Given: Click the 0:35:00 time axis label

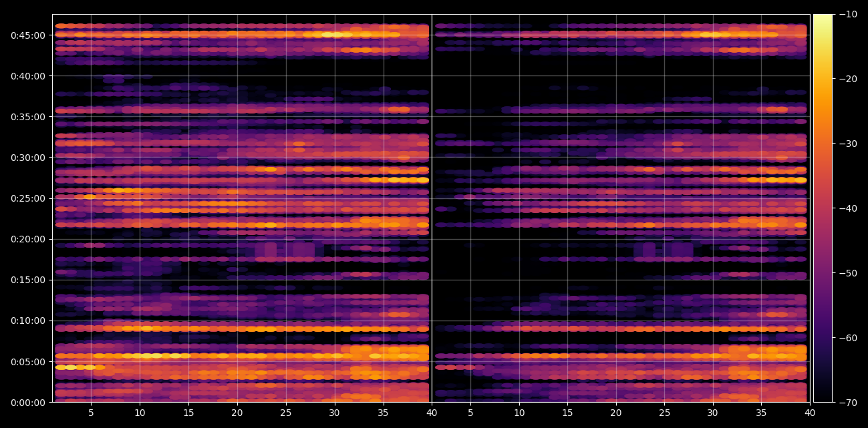Looking at the screenshot, I should click(x=28, y=116).
